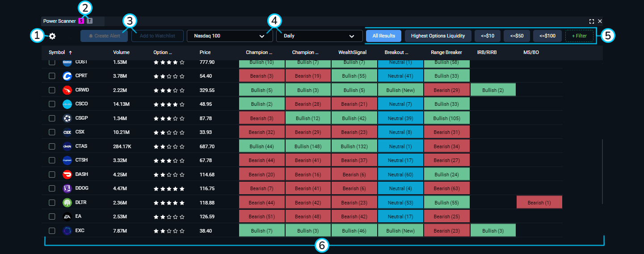644x254 pixels.
Task: Click the Neutral (60) cell in DASH row
Action: (x=400, y=175)
